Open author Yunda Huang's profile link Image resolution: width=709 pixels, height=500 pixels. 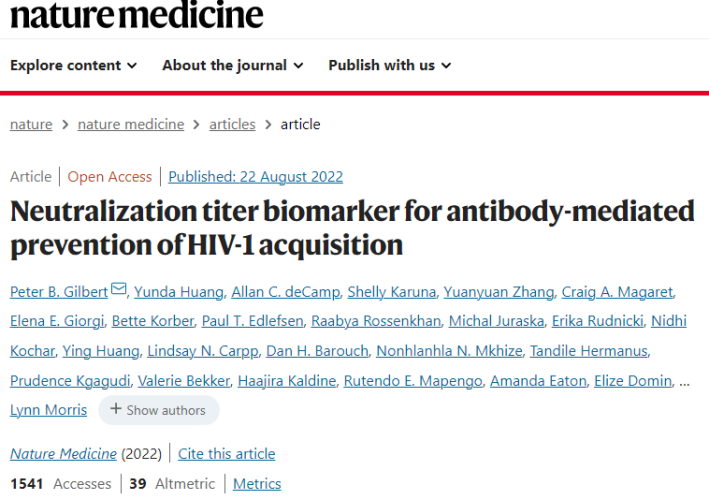pyautogui.click(x=178, y=292)
